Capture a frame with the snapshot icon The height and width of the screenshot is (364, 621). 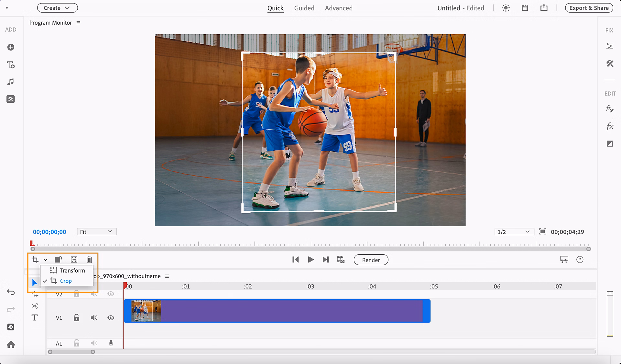tap(341, 259)
